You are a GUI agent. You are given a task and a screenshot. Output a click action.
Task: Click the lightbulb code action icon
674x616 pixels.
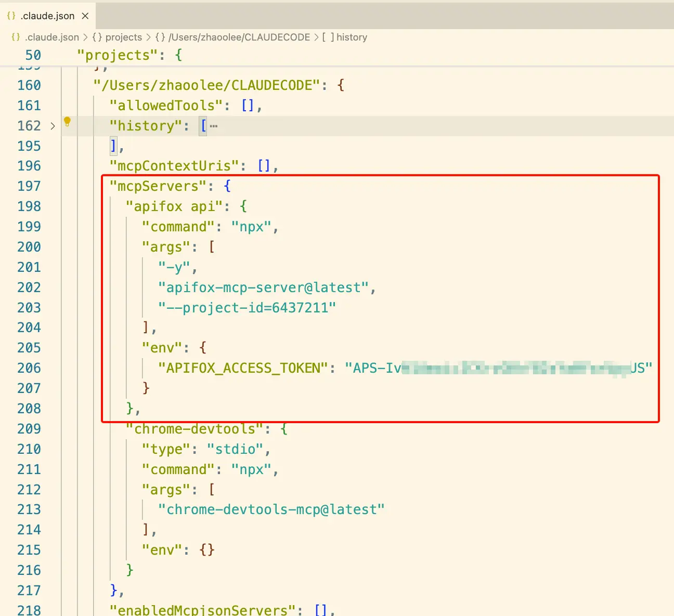67,122
